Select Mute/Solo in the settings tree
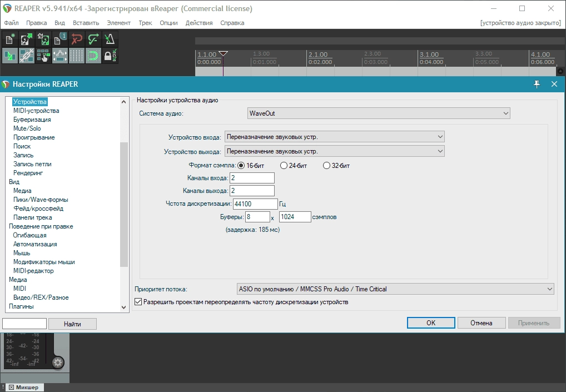566x392 pixels. click(27, 128)
